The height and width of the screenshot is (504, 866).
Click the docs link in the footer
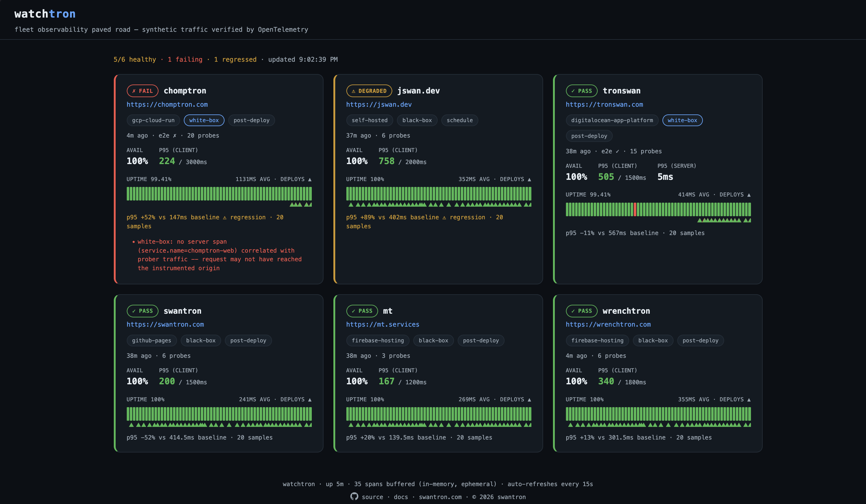tap(401, 497)
